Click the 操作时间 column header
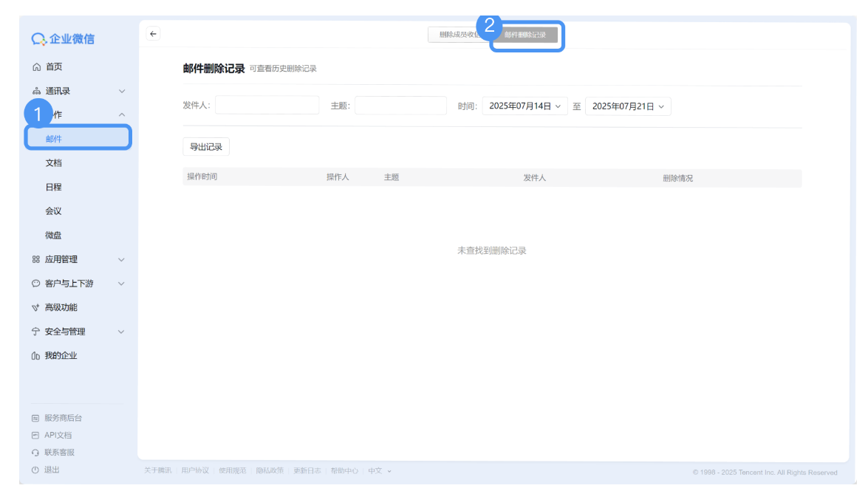Image resolution: width=868 pixels, height=491 pixels. [202, 176]
